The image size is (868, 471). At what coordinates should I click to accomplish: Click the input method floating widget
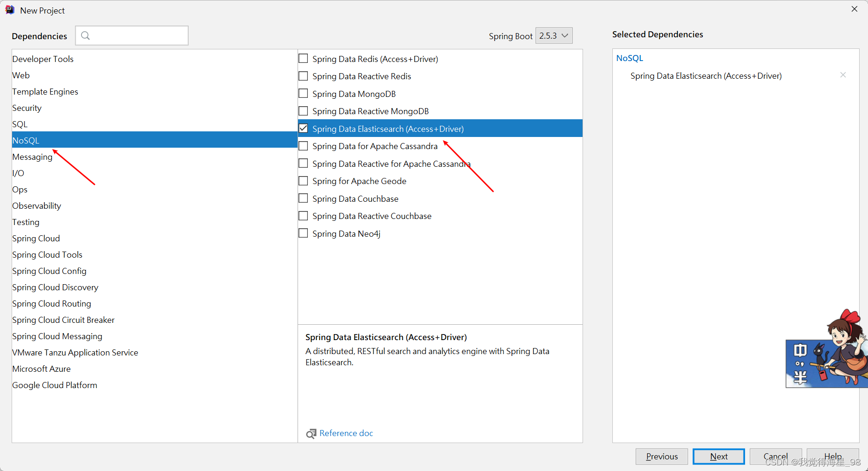click(827, 349)
